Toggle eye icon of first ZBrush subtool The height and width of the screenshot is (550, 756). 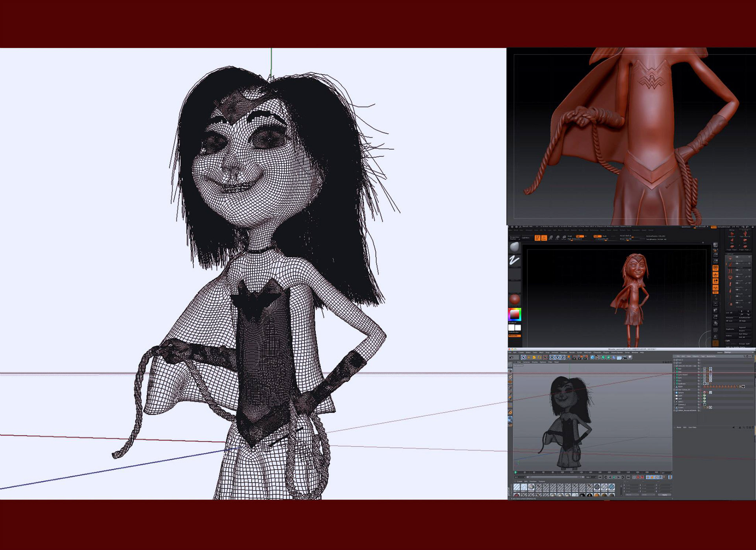pos(749,257)
